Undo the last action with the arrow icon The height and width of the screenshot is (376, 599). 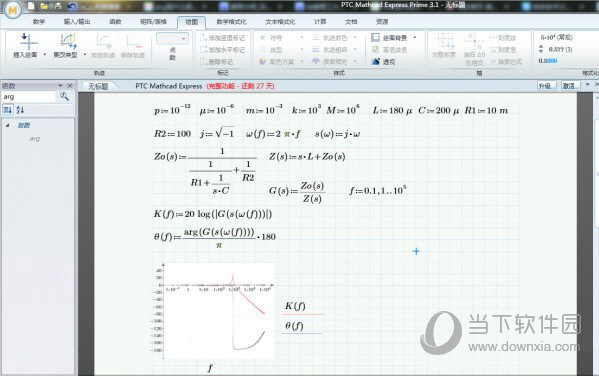[x=71, y=6]
